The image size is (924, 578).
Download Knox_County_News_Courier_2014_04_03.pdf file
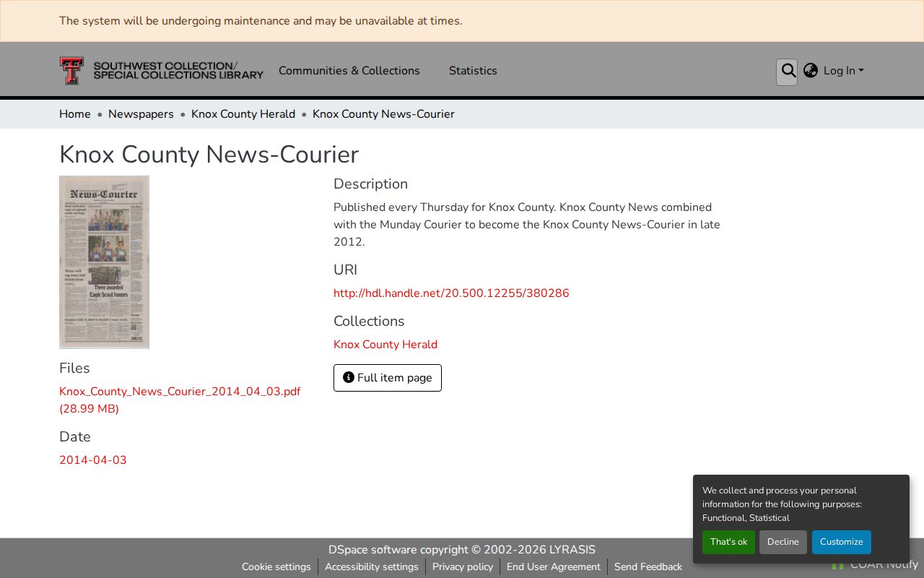[x=180, y=400]
